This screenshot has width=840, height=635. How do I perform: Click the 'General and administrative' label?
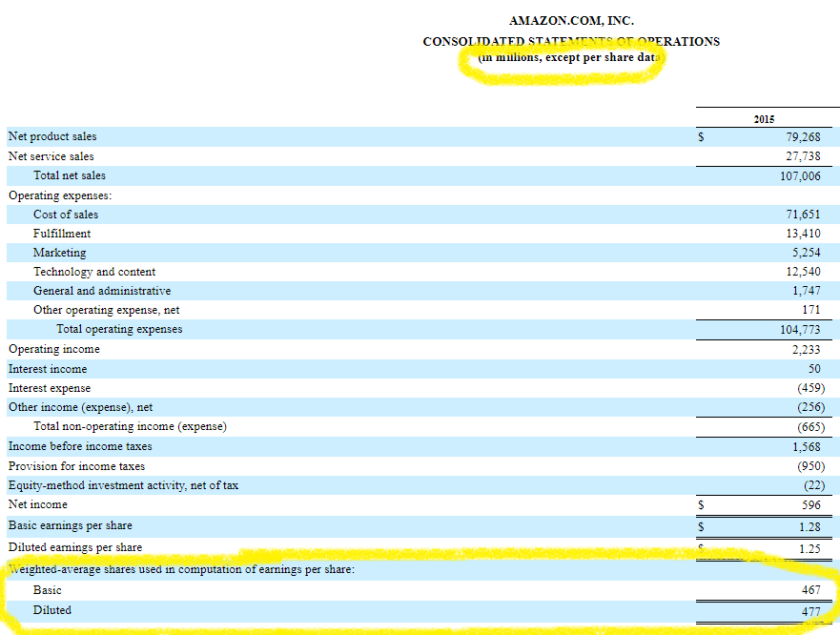102,291
